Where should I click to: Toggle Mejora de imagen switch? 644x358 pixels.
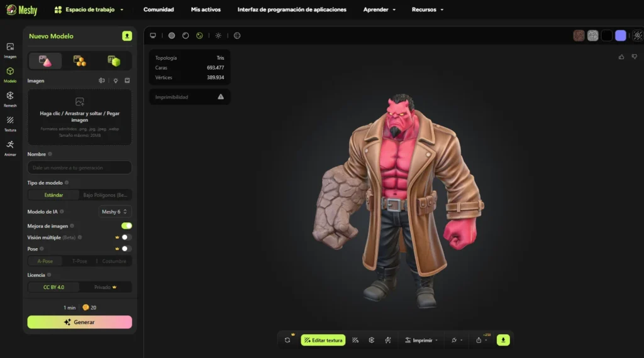(x=126, y=226)
